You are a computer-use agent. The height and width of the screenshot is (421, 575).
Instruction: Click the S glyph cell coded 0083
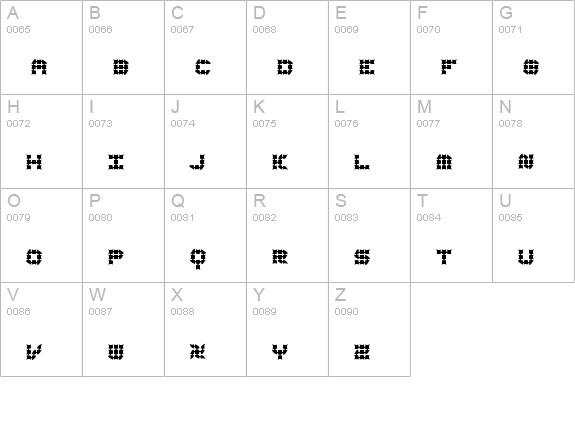pyautogui.click(x=369, y=235)
